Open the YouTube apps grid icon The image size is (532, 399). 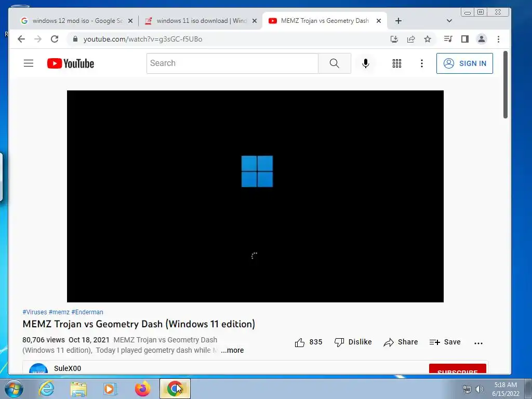tap(397, 63)
